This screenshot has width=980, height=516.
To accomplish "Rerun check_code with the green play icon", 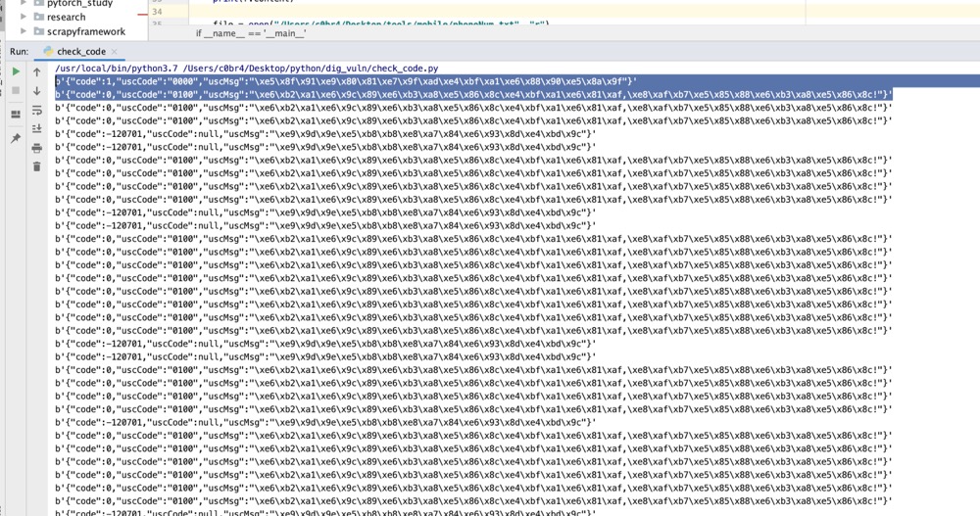I will coord(16,71).
